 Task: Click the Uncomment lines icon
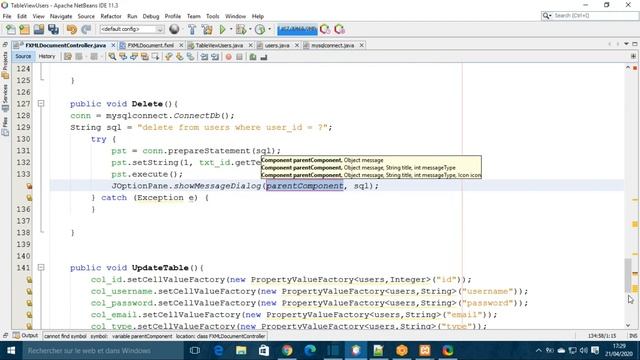[264, 57]
